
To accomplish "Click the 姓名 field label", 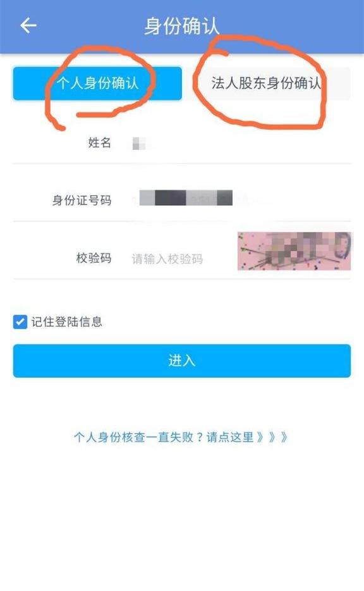I will tap(100, 143).
